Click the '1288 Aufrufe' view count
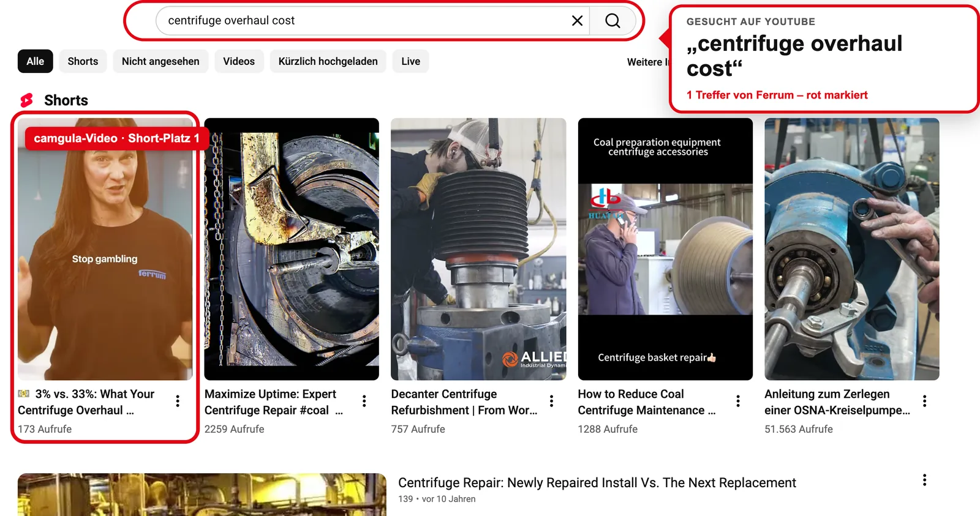980x516 pixels. (x=608, y=429)
